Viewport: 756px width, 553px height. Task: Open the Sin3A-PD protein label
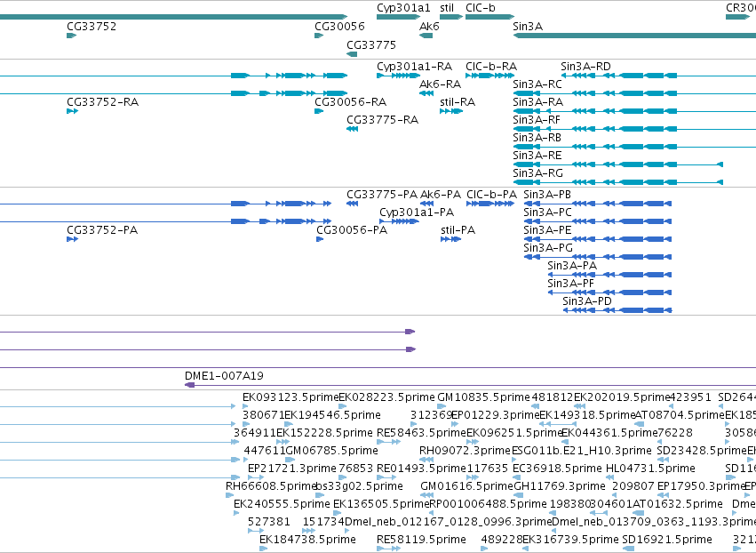[587, 301]
